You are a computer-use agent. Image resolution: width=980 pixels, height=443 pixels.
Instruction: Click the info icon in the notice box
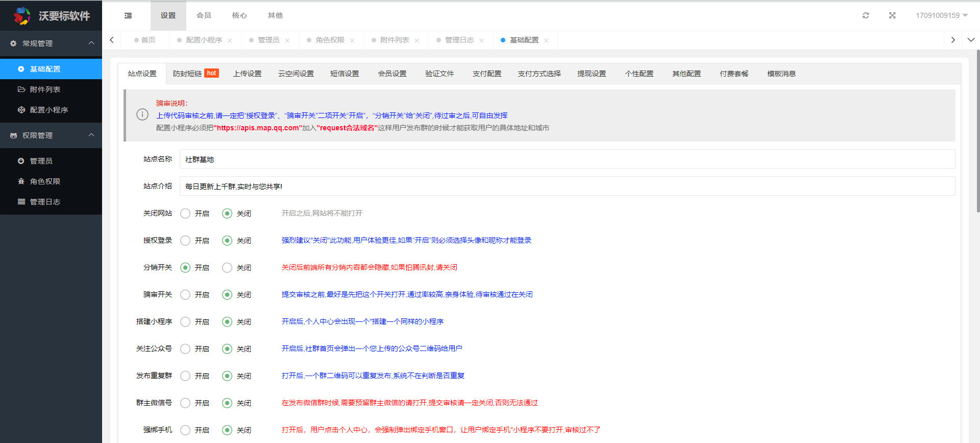[142, 115]
